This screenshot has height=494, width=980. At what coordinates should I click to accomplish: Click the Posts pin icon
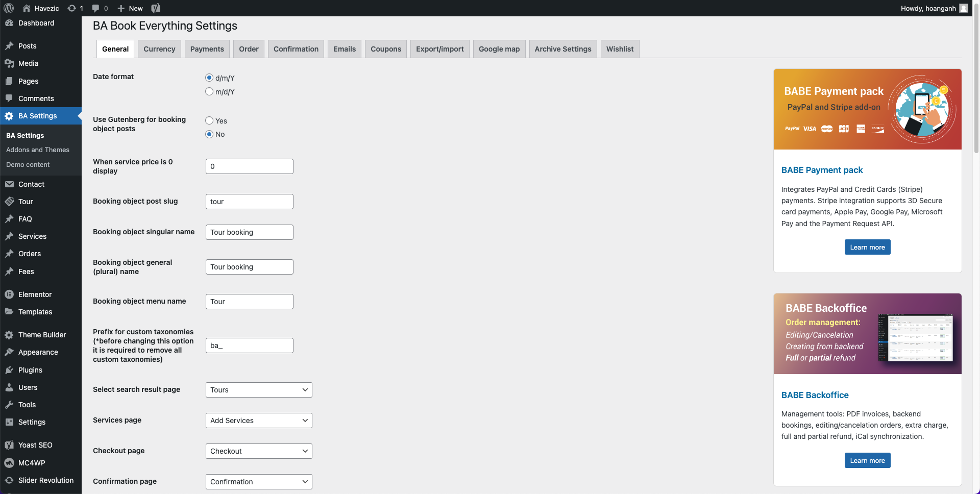(x=9, y=46)
